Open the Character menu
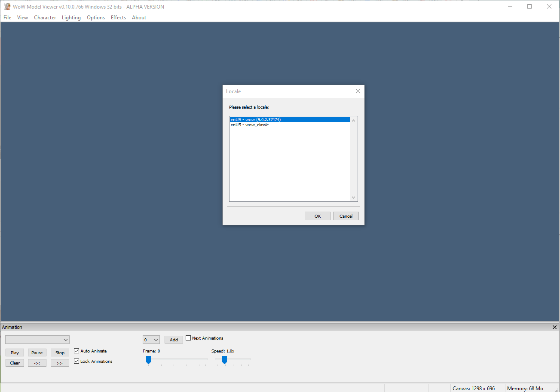The image size is (560, 392). tap(45, 18)
